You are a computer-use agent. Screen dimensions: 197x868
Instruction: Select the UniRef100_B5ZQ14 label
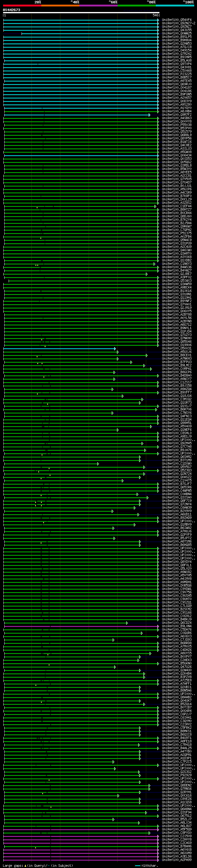pyautogui.click(x=177, y=704)
